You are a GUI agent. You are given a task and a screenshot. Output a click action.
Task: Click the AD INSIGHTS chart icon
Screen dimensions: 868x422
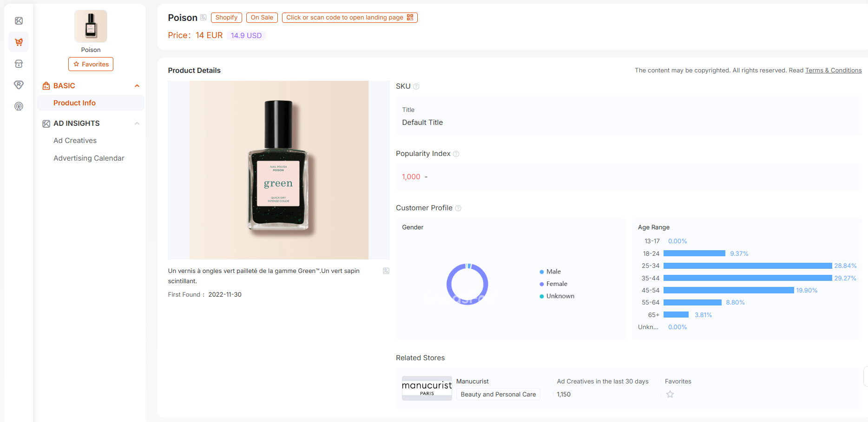point(46,123)
